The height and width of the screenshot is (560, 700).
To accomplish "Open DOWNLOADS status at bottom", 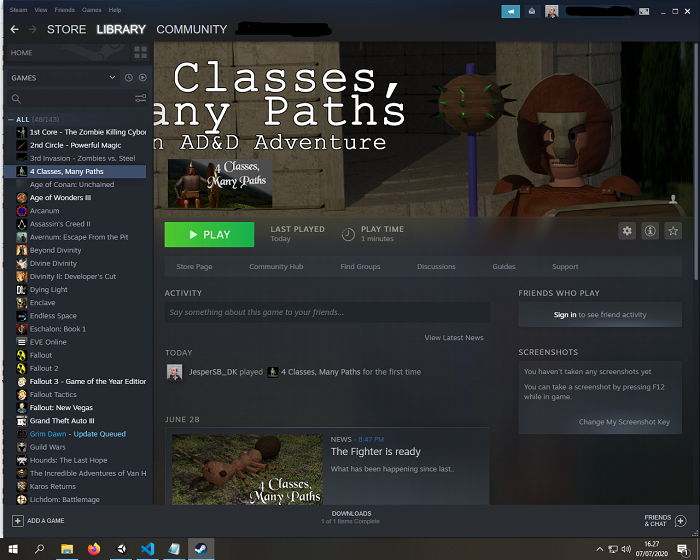I will pos(351,517).
